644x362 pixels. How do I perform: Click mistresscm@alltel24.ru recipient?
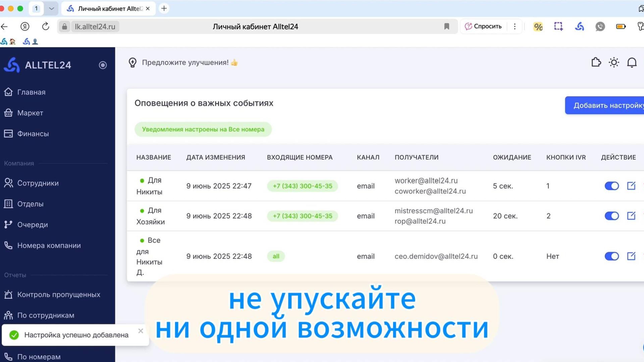tap(434, 211)
